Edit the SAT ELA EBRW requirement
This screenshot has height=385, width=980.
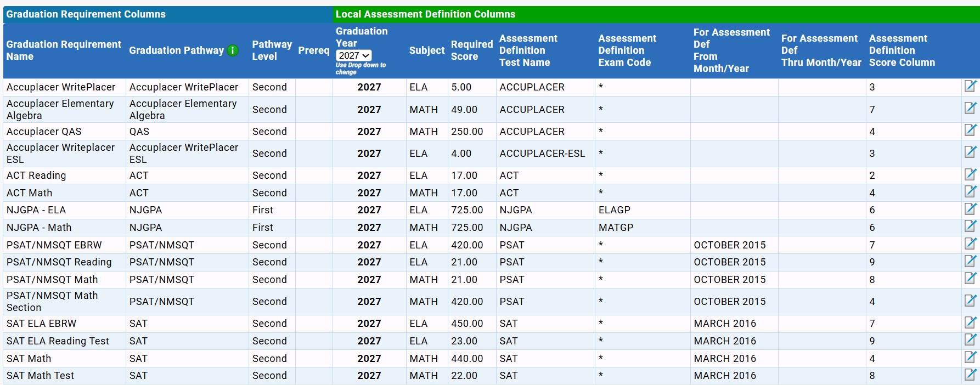[x=970, y=322]
